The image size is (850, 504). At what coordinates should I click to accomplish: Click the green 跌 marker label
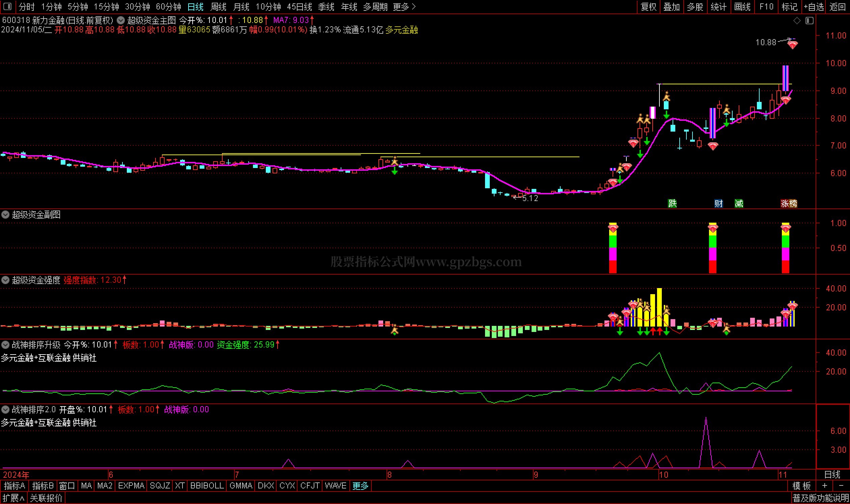click(x=672, y=203)
